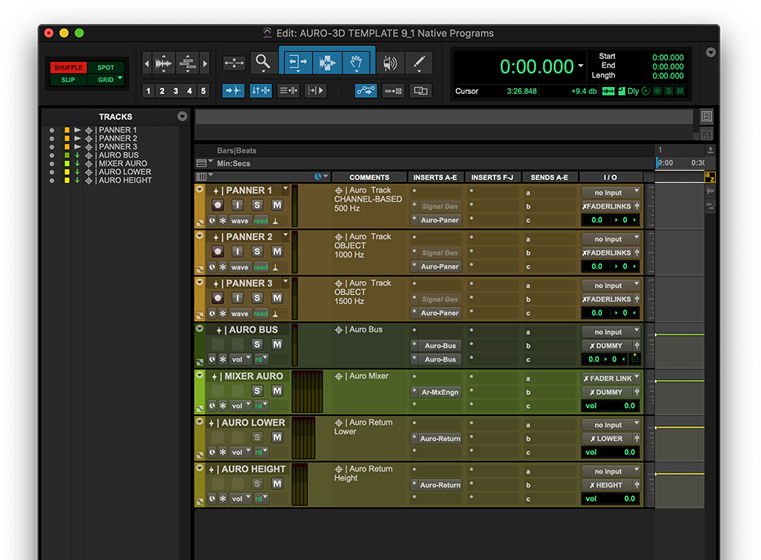Select the Trim tool
This screenshot has height=560, width=761.
click(298, 63)
